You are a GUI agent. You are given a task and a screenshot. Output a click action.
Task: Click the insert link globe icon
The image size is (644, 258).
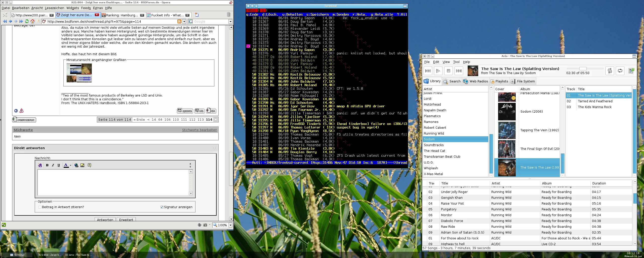[76, 165]
